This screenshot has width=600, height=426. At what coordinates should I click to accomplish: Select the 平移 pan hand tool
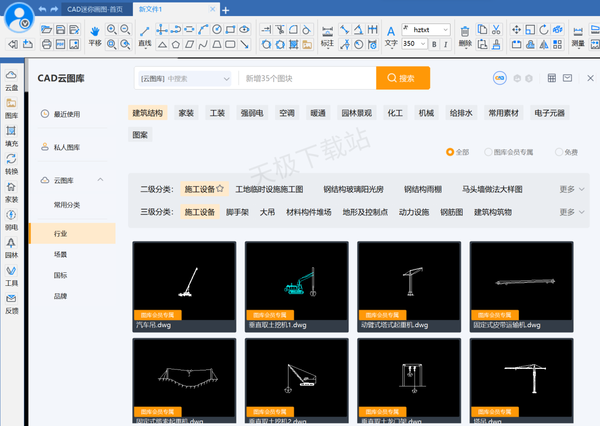(95, 36)
